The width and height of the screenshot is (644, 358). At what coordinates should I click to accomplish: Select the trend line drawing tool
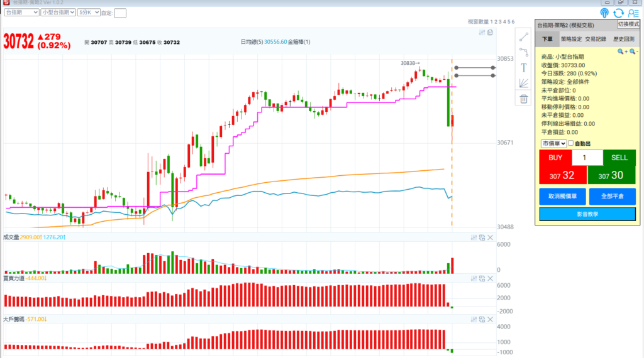523,38
